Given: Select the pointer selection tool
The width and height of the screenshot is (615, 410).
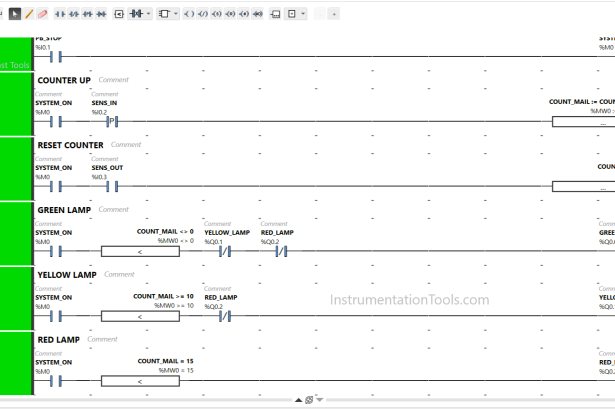Looking at the screenshot, I should pos(14,14).
